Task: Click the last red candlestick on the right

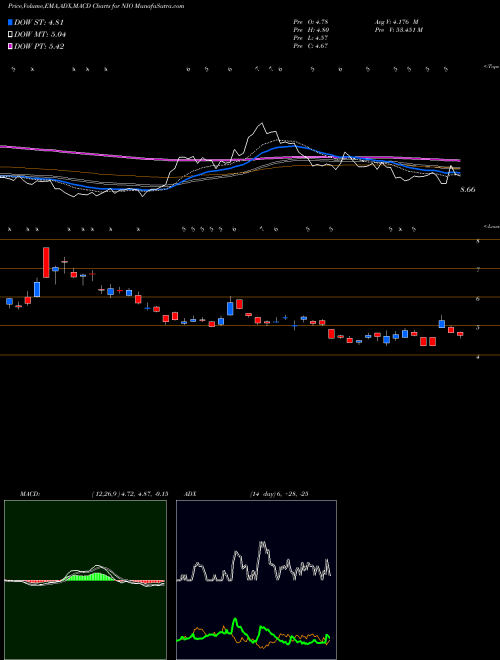Action: pos(460,334)
